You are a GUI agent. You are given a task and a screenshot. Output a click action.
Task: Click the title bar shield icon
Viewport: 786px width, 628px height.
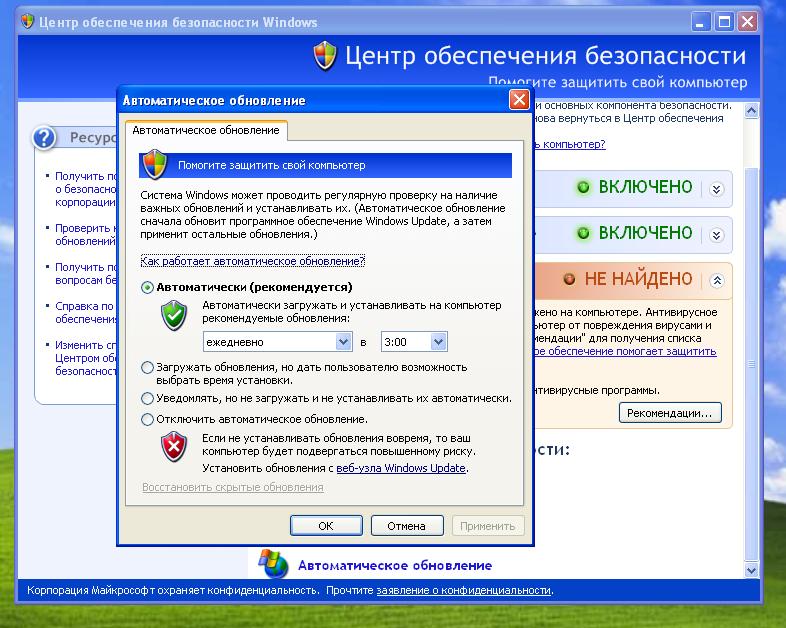click(27, 22)
